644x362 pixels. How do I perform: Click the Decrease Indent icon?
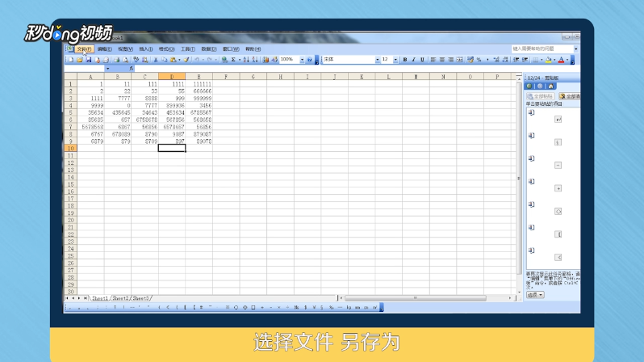click(x=516, y=60)
